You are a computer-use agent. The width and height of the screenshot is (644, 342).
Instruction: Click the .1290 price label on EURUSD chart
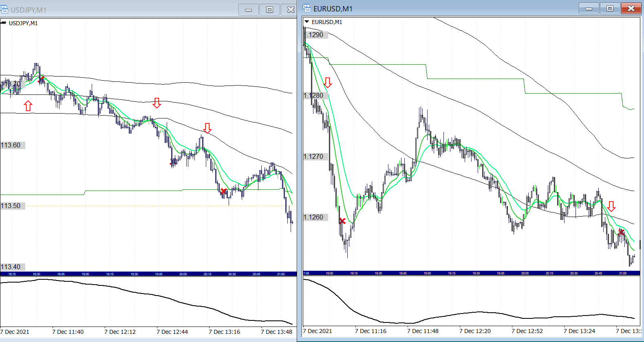315,35
